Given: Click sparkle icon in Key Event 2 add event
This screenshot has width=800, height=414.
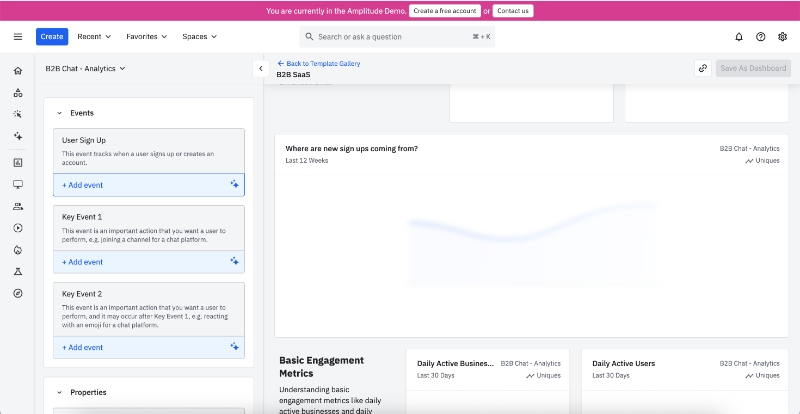Looking at the screenshot, I should pyautogui.click(x=234, y=346).
